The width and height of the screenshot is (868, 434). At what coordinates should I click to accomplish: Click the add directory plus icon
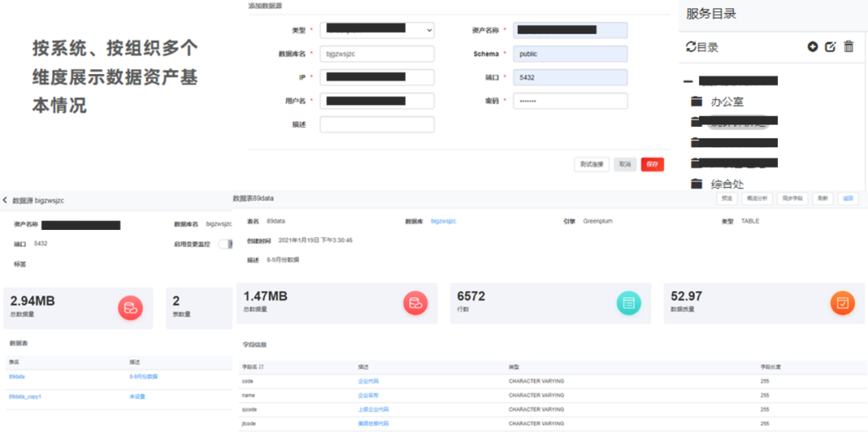coord(813,47)
